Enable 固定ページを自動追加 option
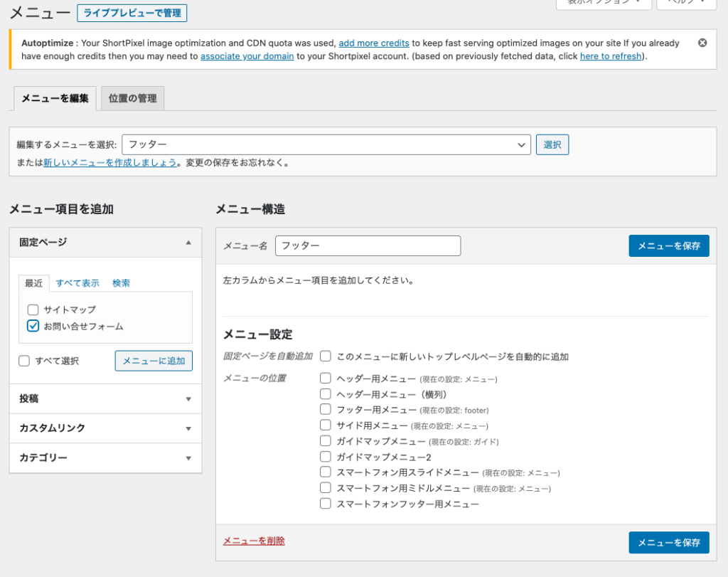728x577 pixels. coord(325,356)
